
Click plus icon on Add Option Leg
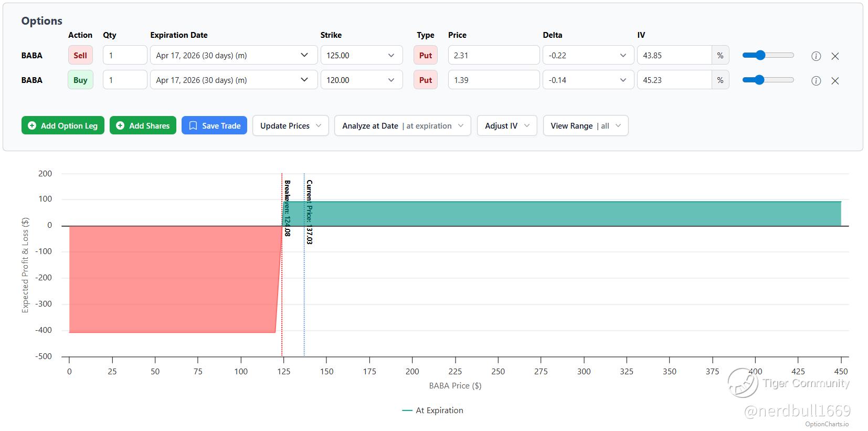click(x=32, y=126)
